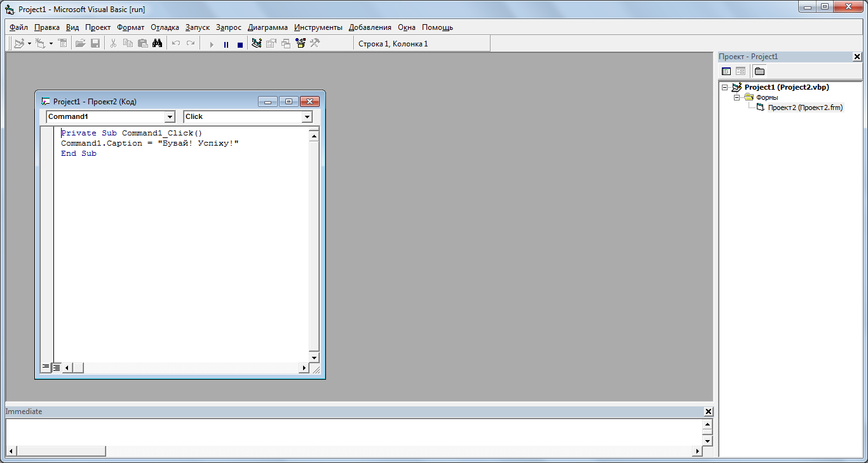Click the Redo arrow icon
This screenshot has width=868, height=463.
(x=191, y=44)
